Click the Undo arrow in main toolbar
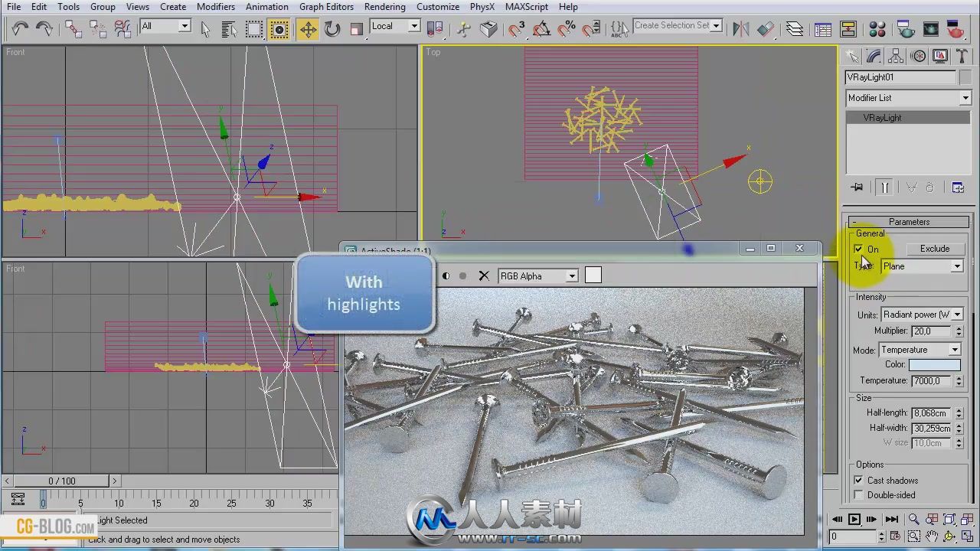 coord(20,29)
